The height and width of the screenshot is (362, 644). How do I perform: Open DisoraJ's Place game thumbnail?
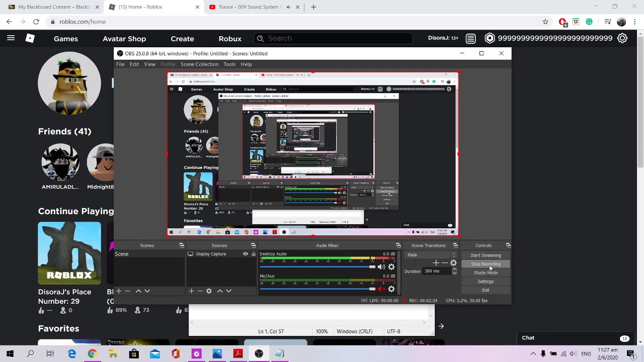[69, 253]
